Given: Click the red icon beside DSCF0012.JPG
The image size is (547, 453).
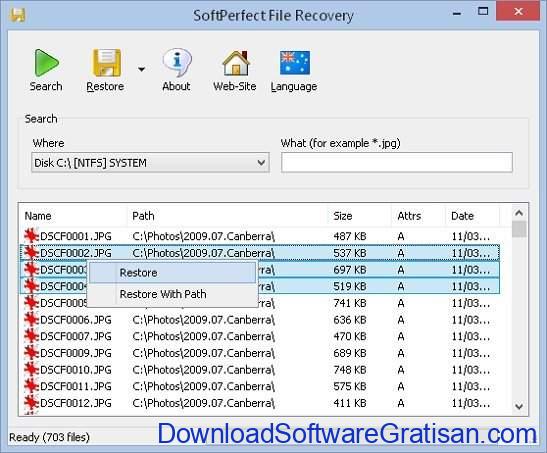Looking at the screenshot, I should coord(31,403).
